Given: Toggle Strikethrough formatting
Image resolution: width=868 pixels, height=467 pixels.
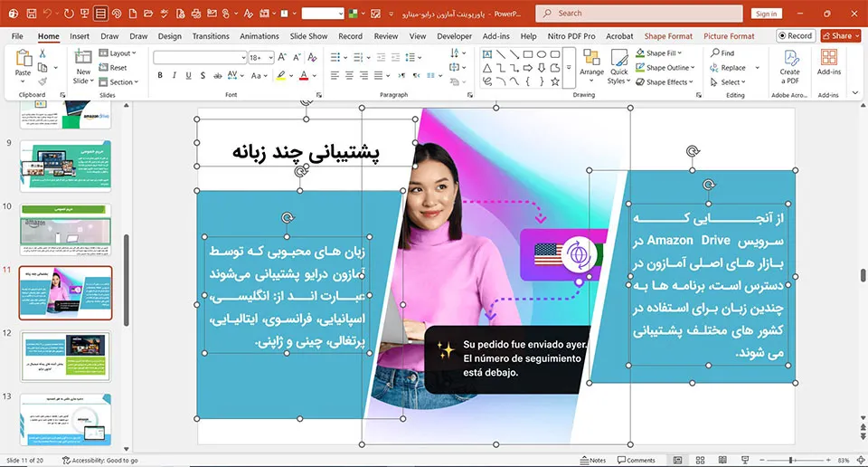Looking at the screenshot, I should click(x=218, y=75).
